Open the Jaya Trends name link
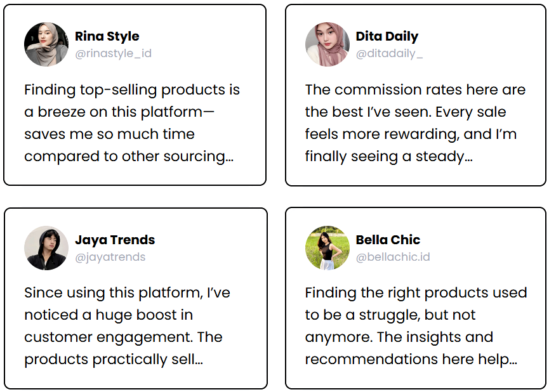 point(115,240)
